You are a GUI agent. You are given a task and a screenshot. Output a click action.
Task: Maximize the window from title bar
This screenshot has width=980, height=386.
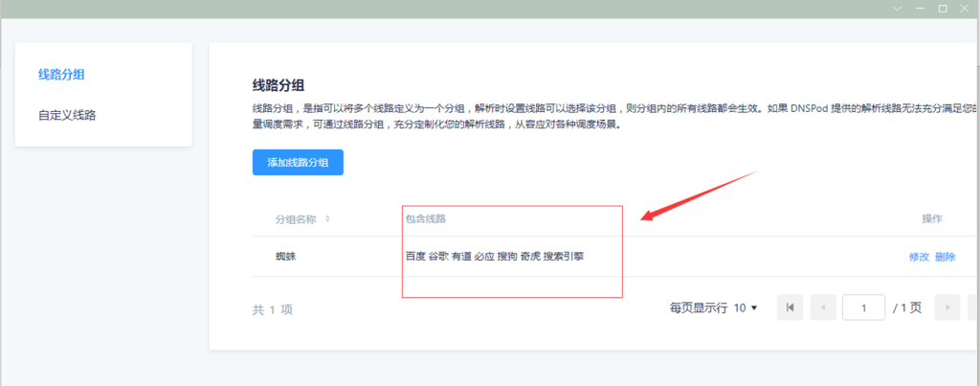click(943, 8)
